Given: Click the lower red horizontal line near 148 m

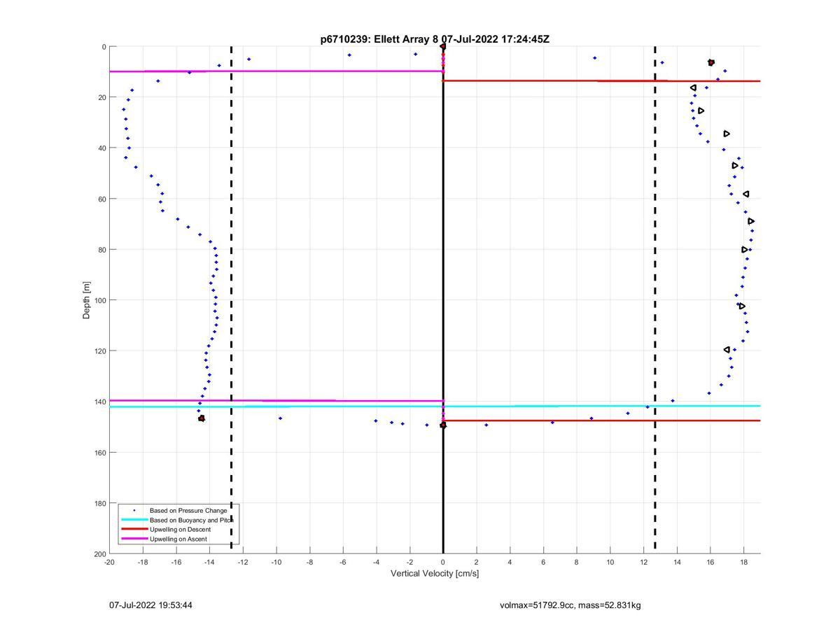Looking at the screenshot, I should 602,420.
